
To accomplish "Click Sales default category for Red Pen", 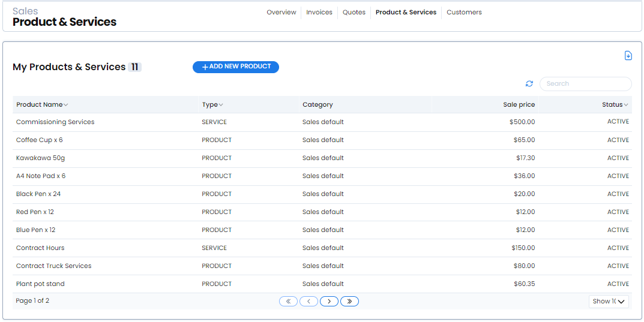I will [323, 212].
